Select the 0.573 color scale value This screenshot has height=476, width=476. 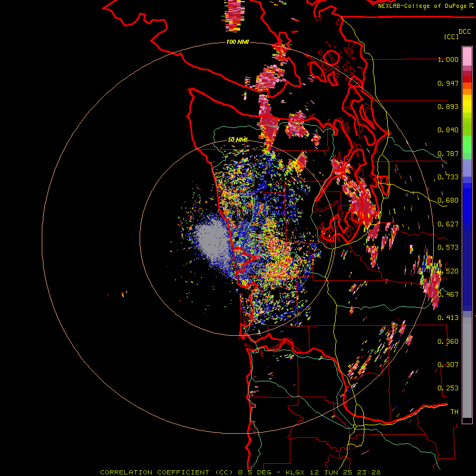coord(448,248)
